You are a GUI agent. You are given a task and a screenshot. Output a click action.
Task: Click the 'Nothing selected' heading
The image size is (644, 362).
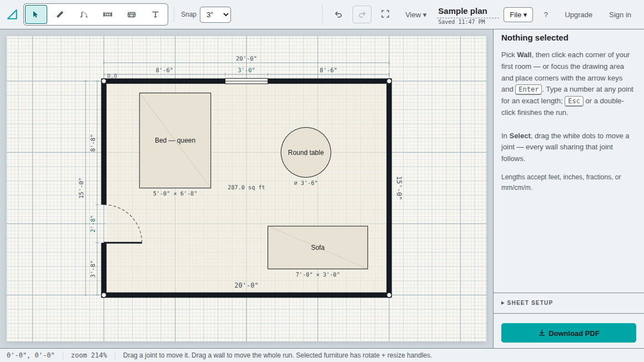[x=534, y=38]
